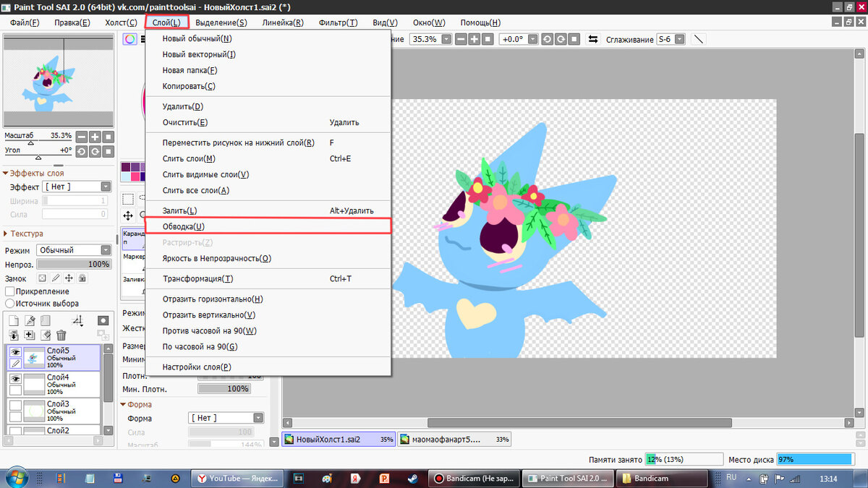
Task: Delete layer with the trash bin icon
Action: coord(61,335)
